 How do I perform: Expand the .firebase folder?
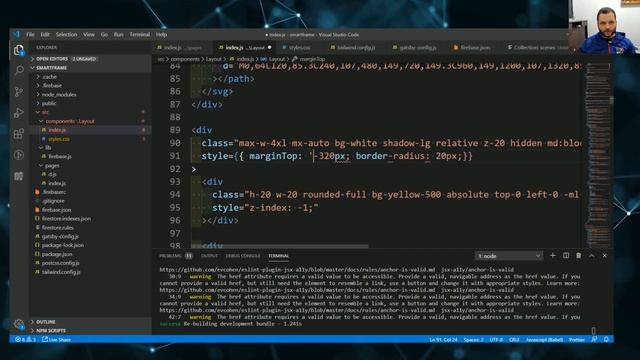(x=52, y=86)
